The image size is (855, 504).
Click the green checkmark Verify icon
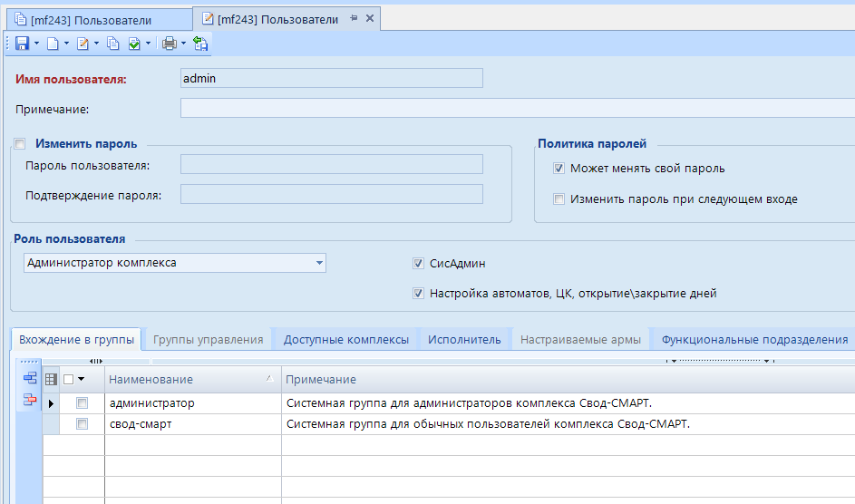click(x=134, y=44)
